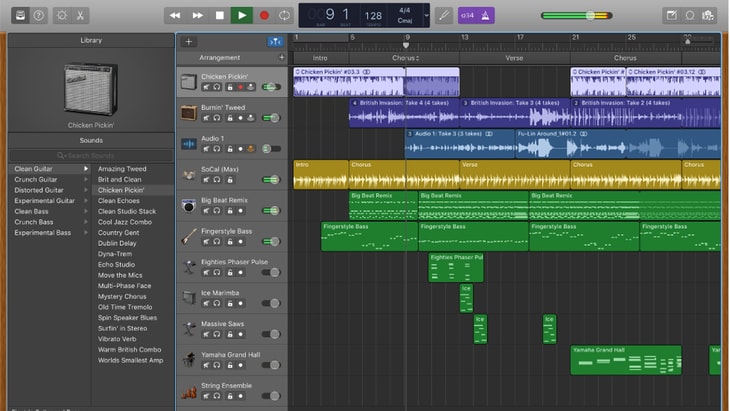Mute the String Ensemble track
This screenshot has width=730, height=411.
(x=206, y=396)
